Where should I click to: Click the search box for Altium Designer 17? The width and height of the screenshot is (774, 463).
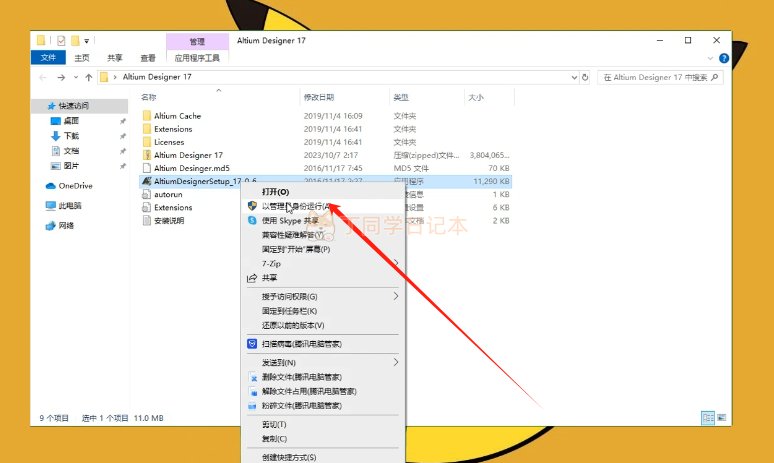(x=660, y=77)
